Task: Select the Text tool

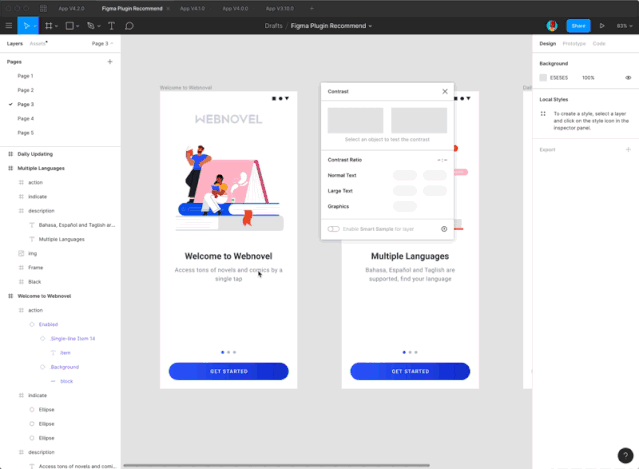Action: click(111, 26)
